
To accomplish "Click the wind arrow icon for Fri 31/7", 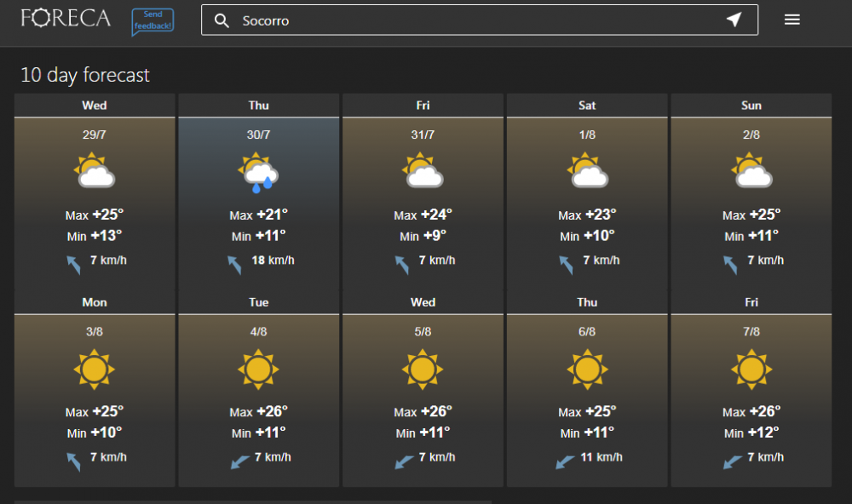I will click(x=402, y=265).
